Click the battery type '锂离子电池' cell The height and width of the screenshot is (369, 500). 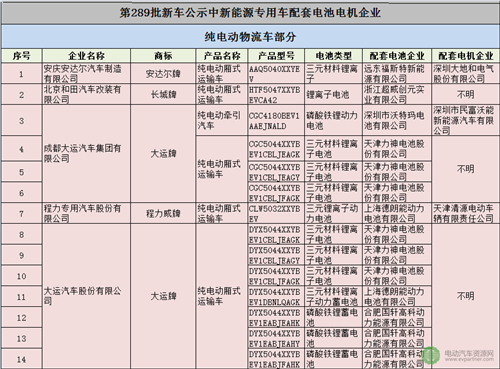333,94
